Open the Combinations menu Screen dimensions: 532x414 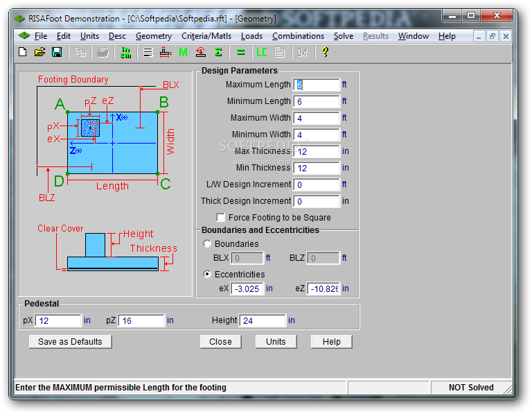click(x=298, y=36)
